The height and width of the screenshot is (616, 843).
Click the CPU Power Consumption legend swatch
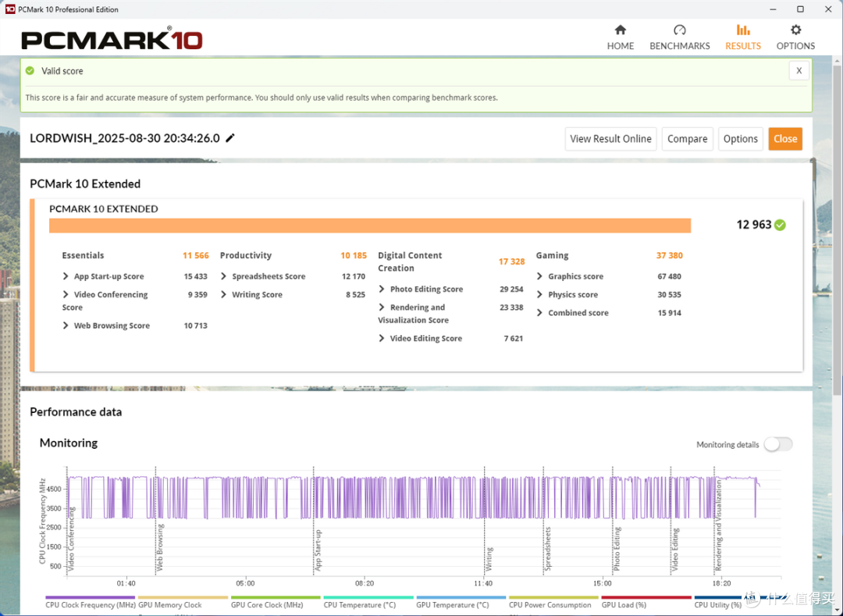click(x=553, y=597)
